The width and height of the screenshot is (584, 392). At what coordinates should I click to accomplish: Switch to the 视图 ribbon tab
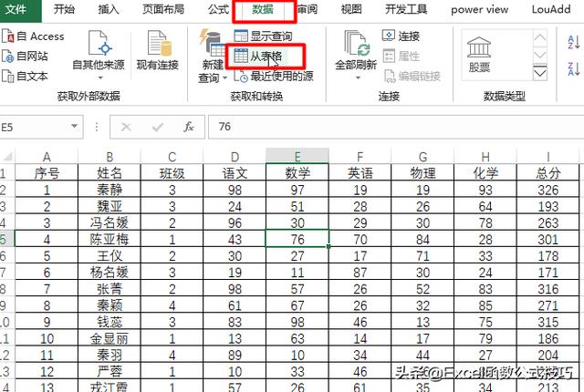[x=351, y=9]
